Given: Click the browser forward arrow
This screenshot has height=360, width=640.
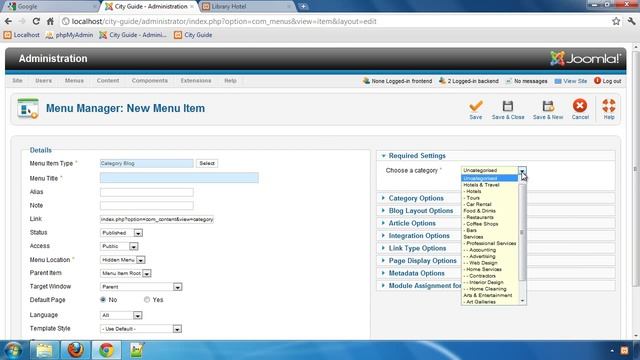Looking at the screenshot, I should [x=22, y=21].
